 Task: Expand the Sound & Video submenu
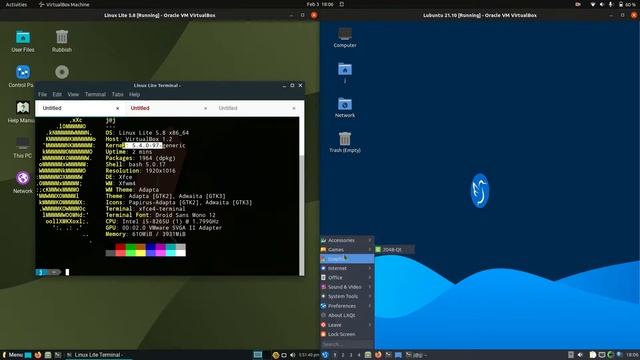point(347,287)
